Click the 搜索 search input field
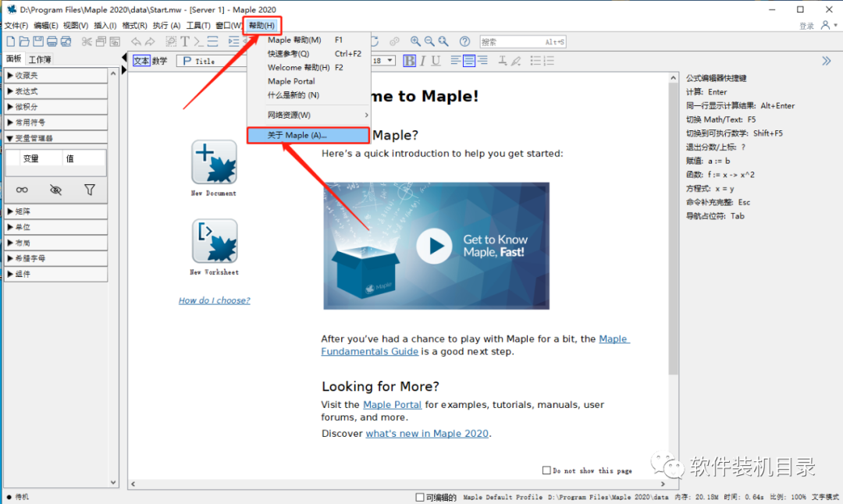The height and width of the screenshot is (504, 843). pyautogui.click(x=522, y=42)
